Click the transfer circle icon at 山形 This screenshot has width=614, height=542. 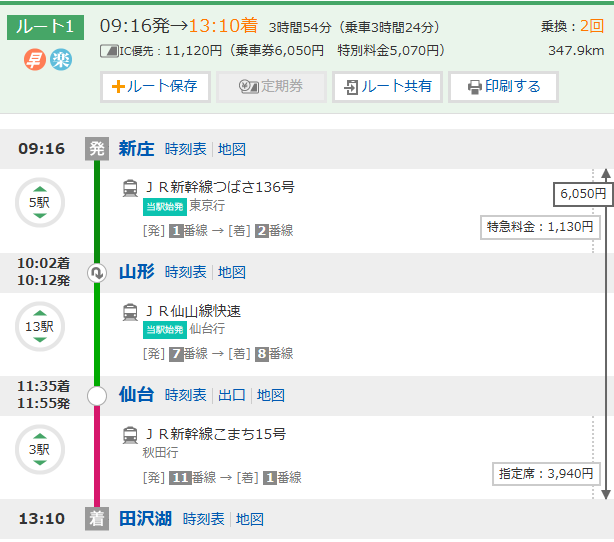coord(97,272)
